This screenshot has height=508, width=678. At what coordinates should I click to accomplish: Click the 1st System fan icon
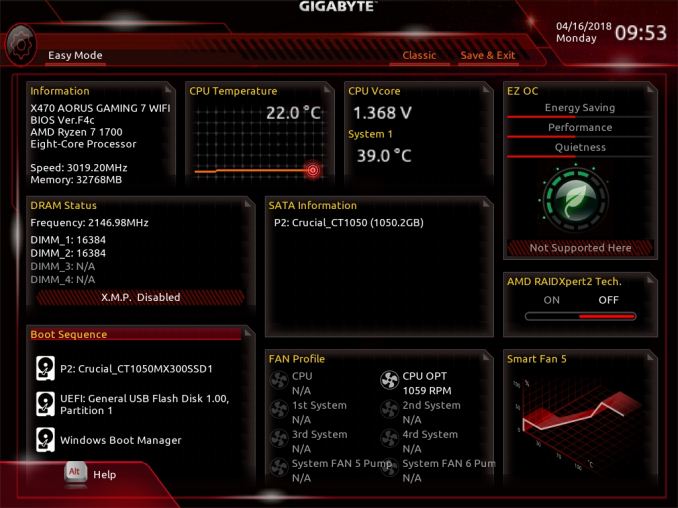pyautogui.click(x=279, y=409)
